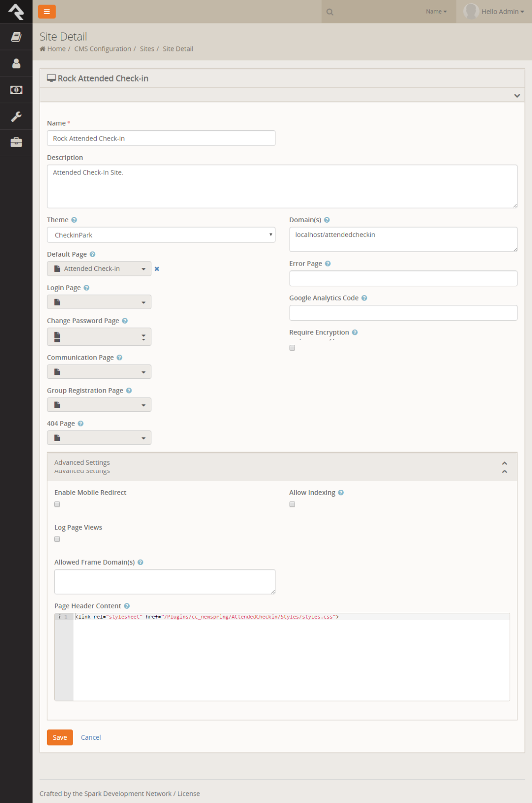
Task: Click Group Registration Page help icon
Action: pyautogui.click(x=129, y=391)
